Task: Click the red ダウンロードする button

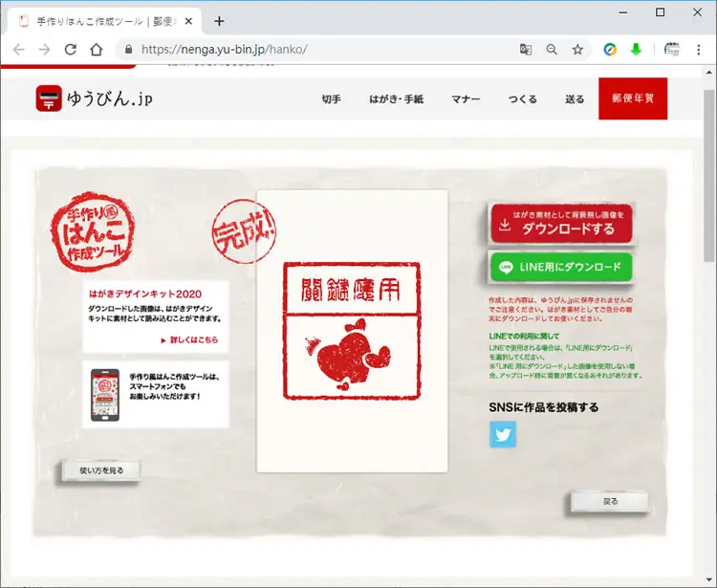Action: click(561, 223)
